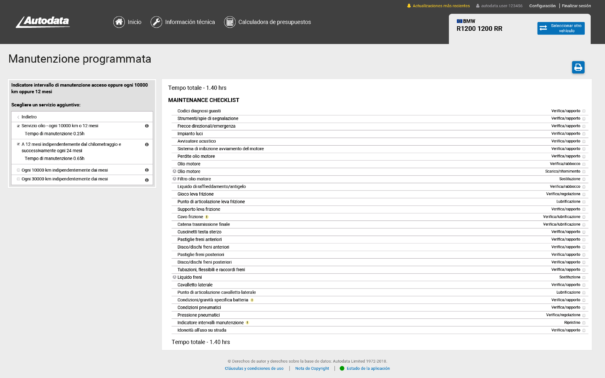Select Disco/dischi freni posteriori row
This screenshot has height=378, width=605.
204,262
